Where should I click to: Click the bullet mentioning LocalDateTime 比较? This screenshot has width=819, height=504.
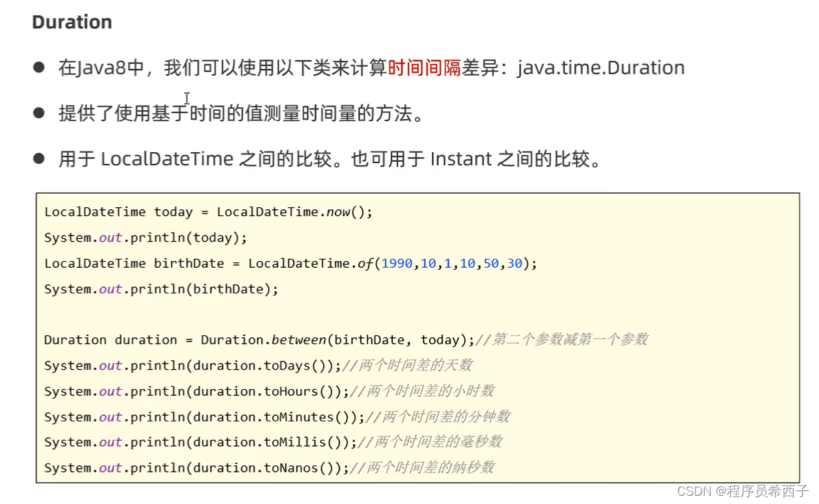pyautogui.click(x=276, y=158)
